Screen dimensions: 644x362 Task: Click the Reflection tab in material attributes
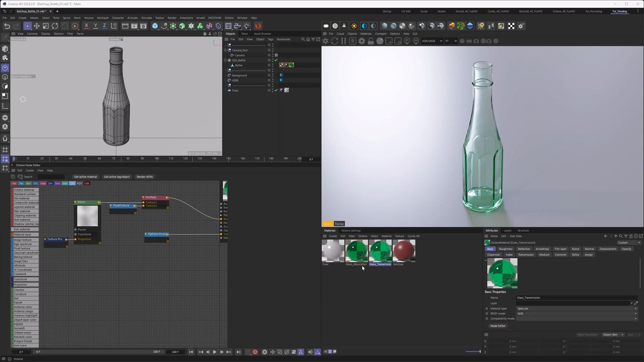(x=524, y=248)
